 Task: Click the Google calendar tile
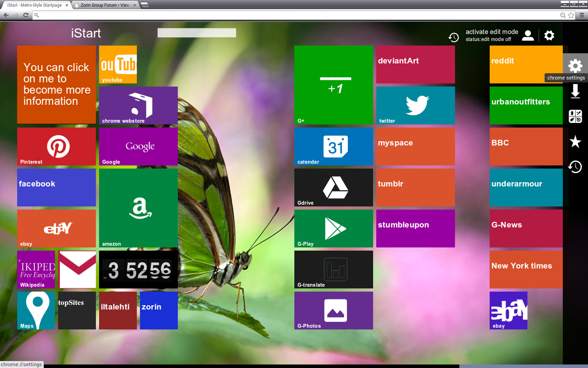click(334, 146)
